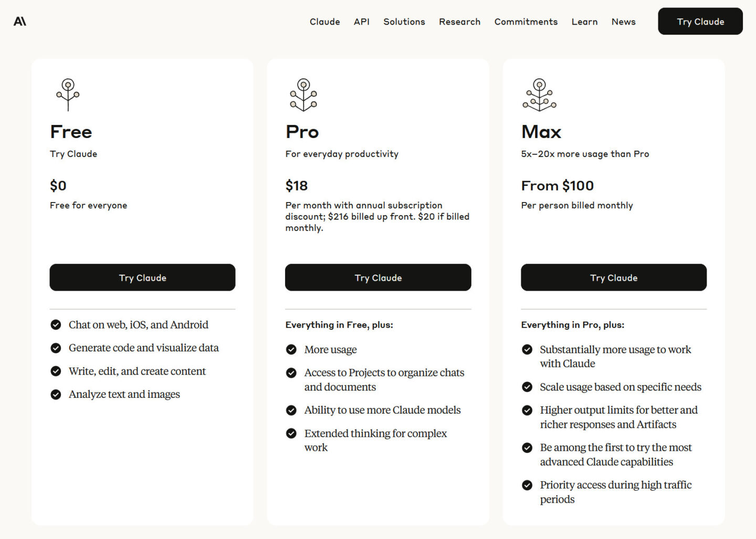The image size is (756, 539).
Task: Click the Free plan sprout icon
Action: (67, 94)
